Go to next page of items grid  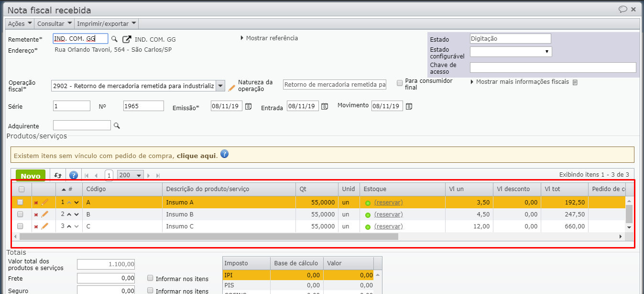coord(149,176)
